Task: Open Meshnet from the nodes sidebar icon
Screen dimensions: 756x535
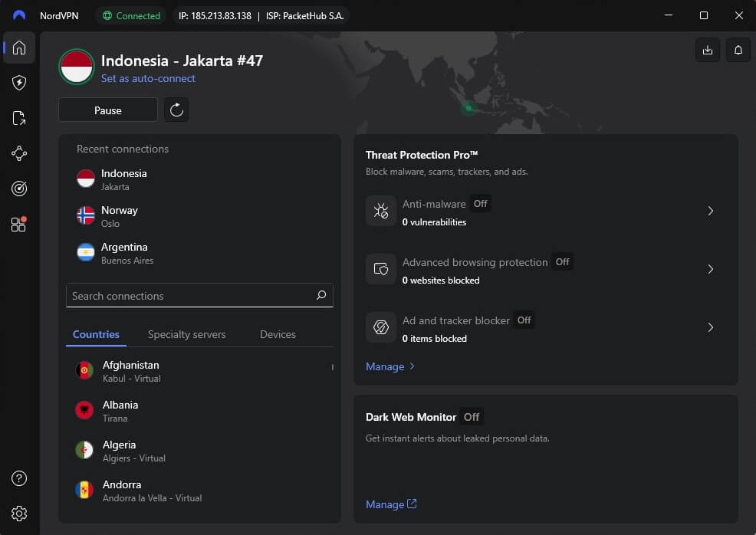Action: click(x=18, y=153)
